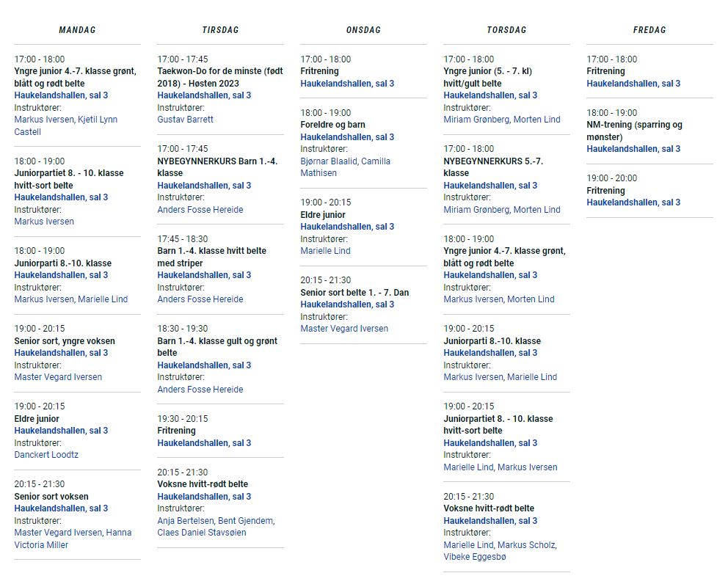Click Marielle Lind under Thursday Juniorpartiet hvitt-sort belte
The height and width of the screenshot is (584, 728).
click(x=468, y=467)
